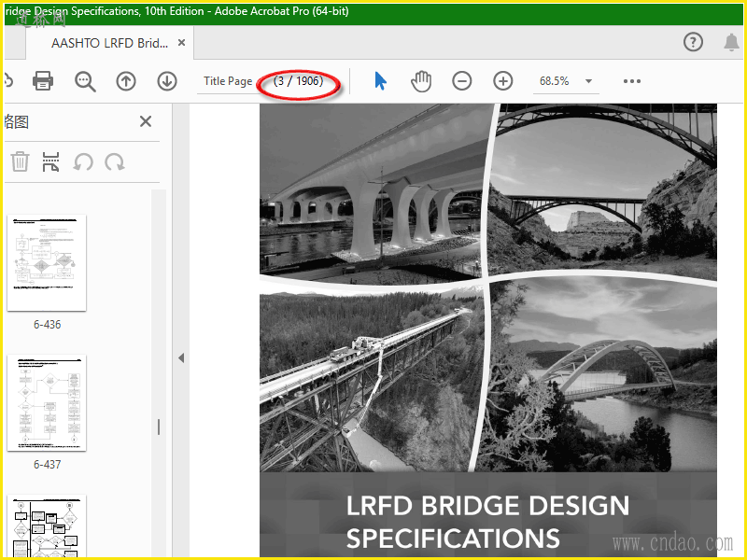
Task: Zoom out with minus button
Action: (x=462, y=81)
